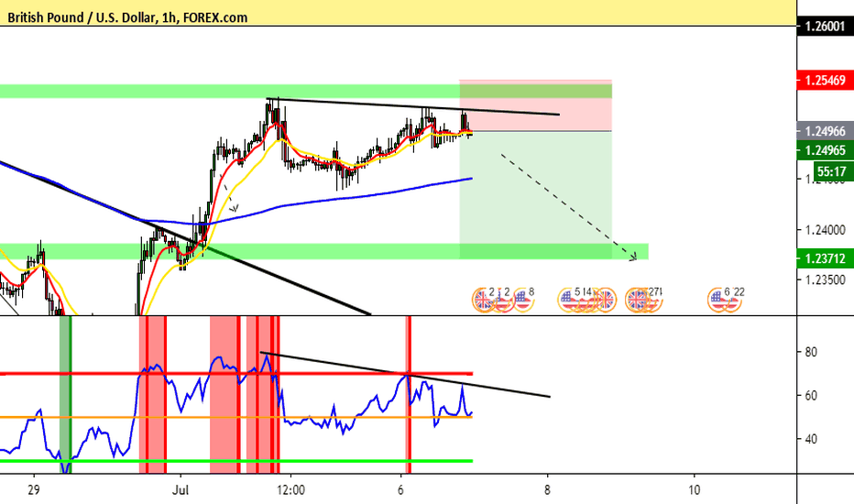Viewport: 854px width, 504px height.
Task: Click the 1.24000 price scale value
Action: pos(825,230)
